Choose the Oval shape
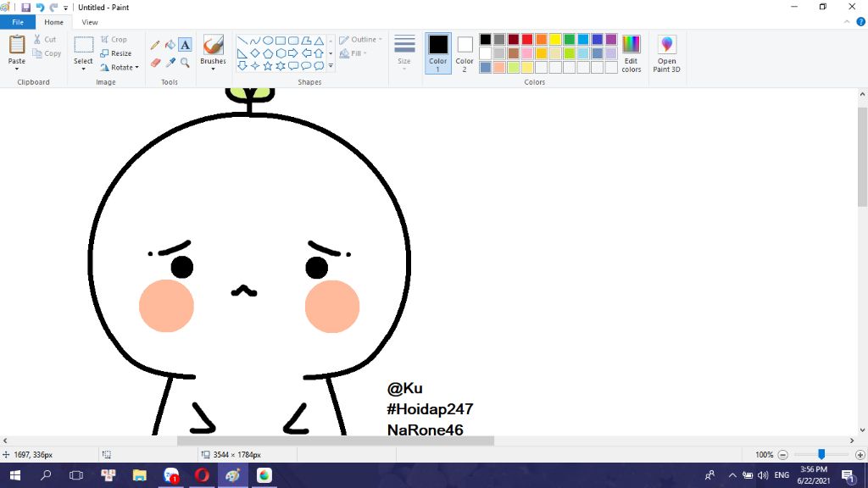Viewport: 868px width, 488px height. pos(267,41)
